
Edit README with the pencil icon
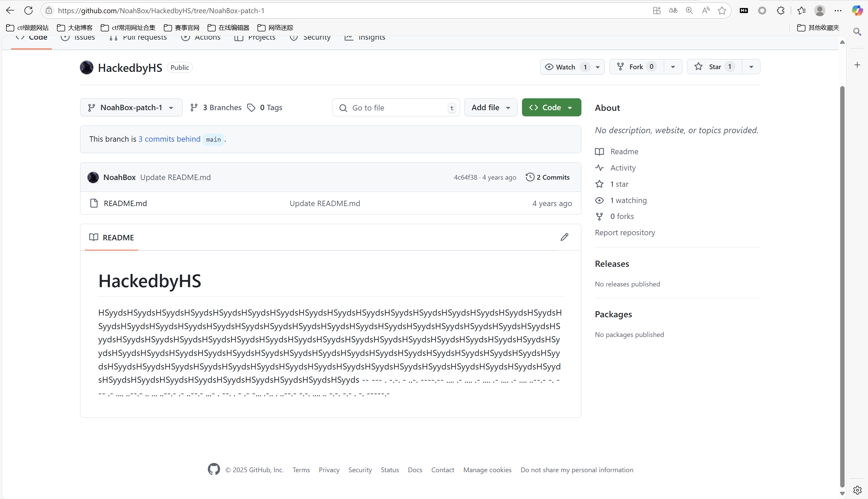(x=564, y=237)
